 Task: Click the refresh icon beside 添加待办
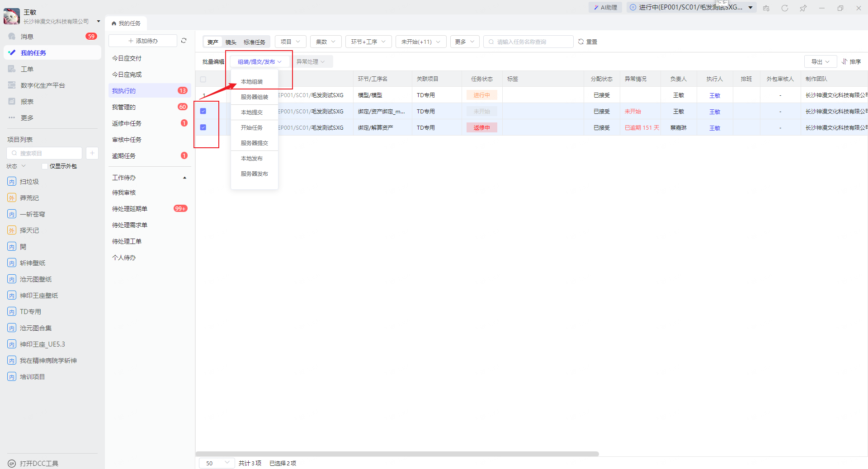184,41
